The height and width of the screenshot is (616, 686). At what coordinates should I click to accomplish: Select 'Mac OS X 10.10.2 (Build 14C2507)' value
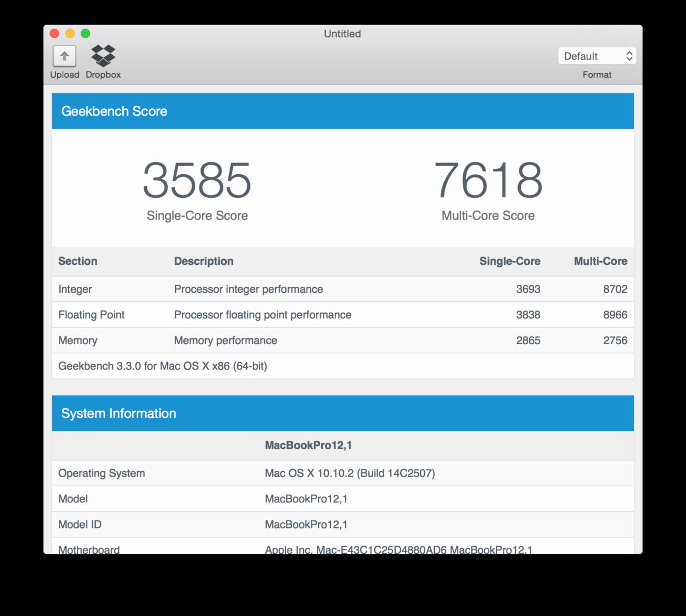350,473
